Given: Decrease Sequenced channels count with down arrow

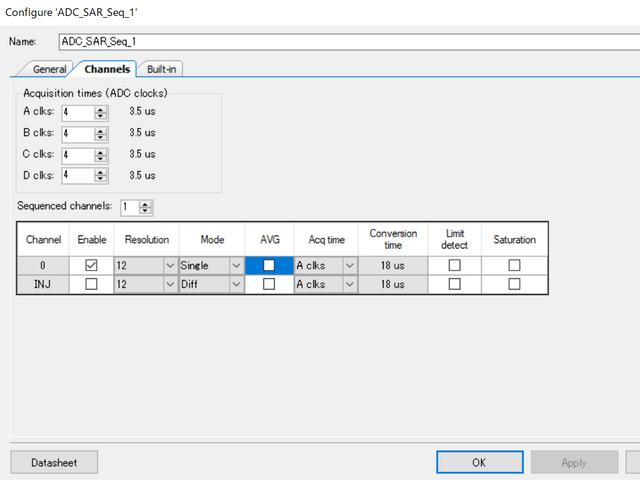Looking at the screenshot, I should tap(146, 211).
